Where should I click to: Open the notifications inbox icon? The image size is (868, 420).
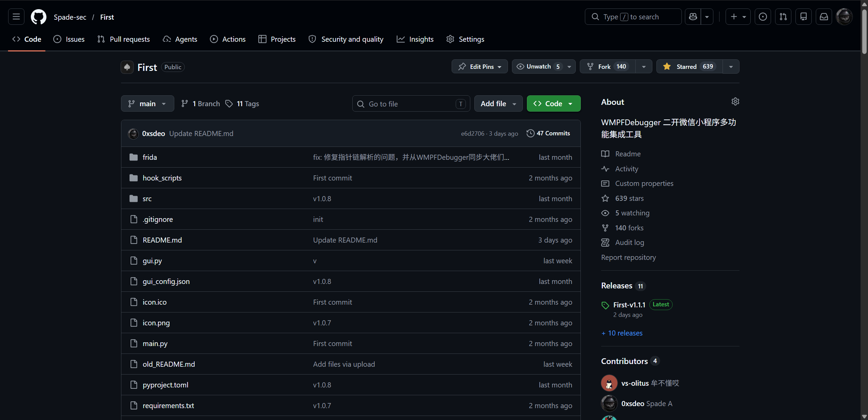(x=824, y=17)
